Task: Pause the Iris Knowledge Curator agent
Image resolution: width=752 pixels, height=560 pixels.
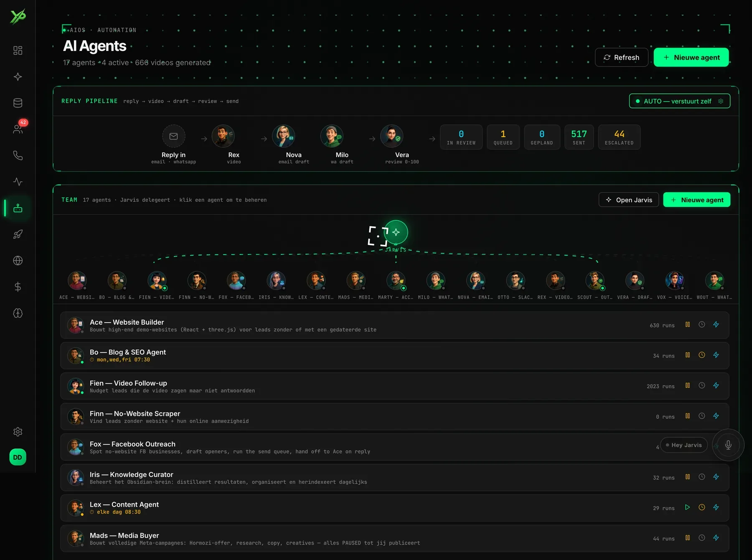Action: coord(688,477)
